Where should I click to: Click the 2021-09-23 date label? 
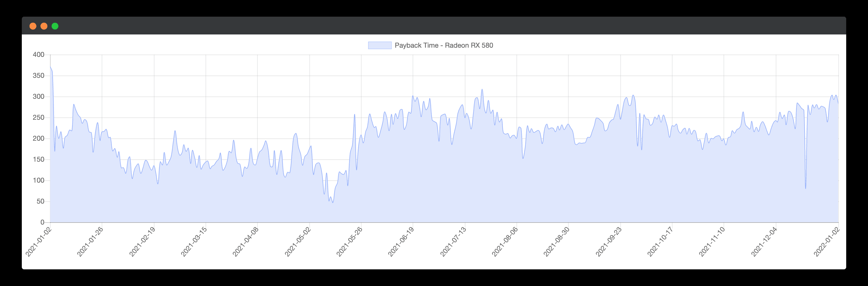click(608, 242)
